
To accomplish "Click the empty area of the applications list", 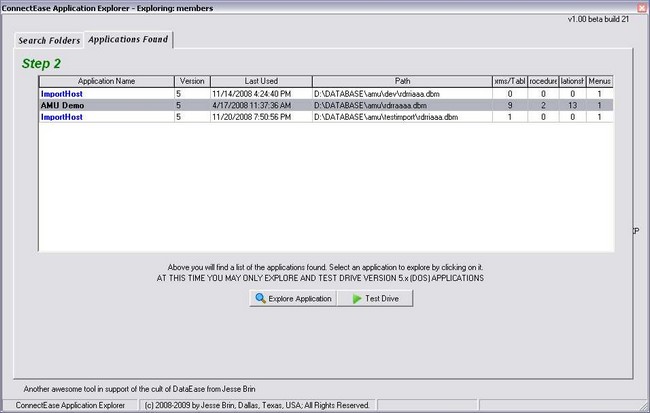I will click(325, 190).
